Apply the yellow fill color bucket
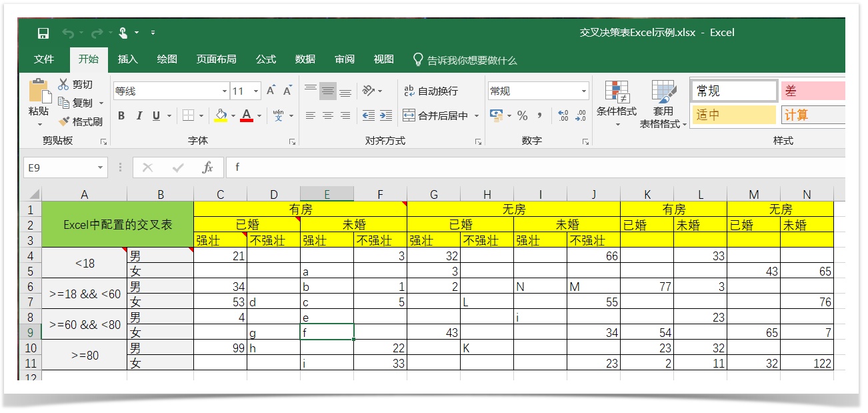The width and height of the screenshot is (868, 413). point(221,116)
